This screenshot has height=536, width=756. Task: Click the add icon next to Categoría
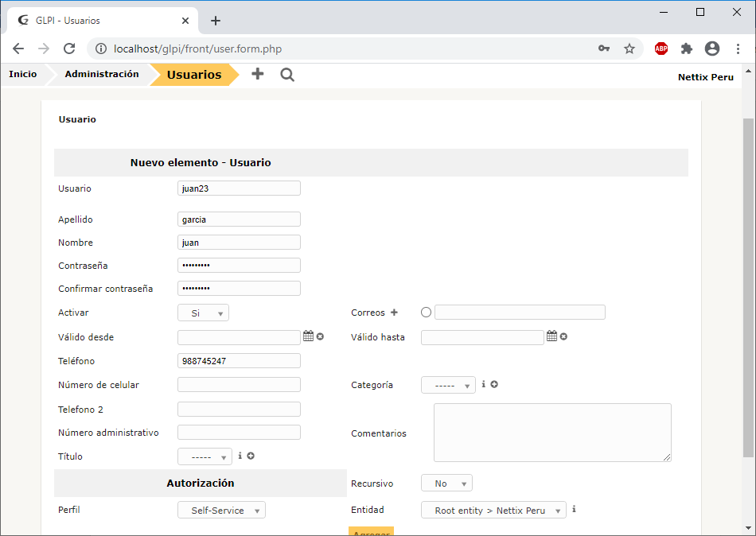tap(494, 384)
